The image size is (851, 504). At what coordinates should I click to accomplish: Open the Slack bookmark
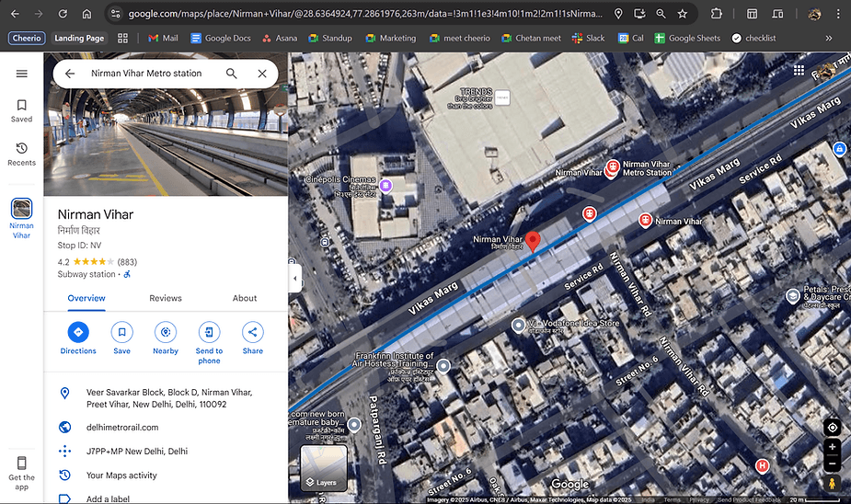click(588, 38)
